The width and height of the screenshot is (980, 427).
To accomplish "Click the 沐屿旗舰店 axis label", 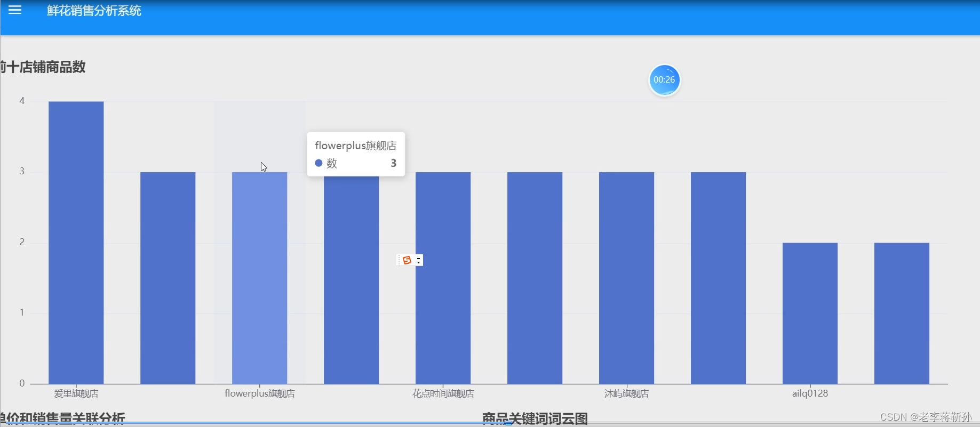I will click(x=627, y=393).
